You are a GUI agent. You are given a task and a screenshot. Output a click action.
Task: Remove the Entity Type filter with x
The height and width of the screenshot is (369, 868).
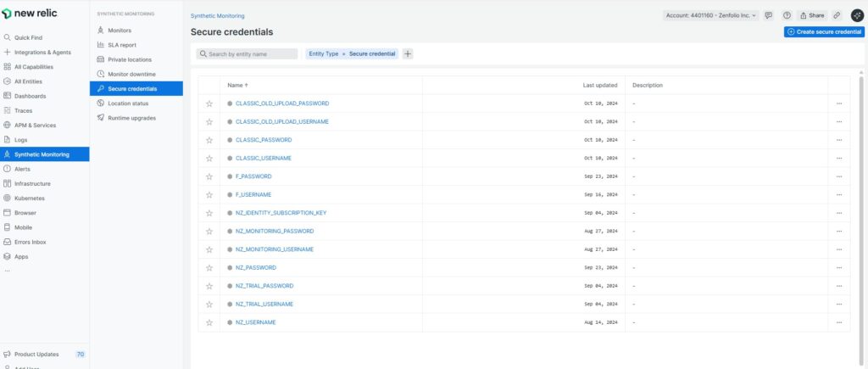(x=343, y=53)
